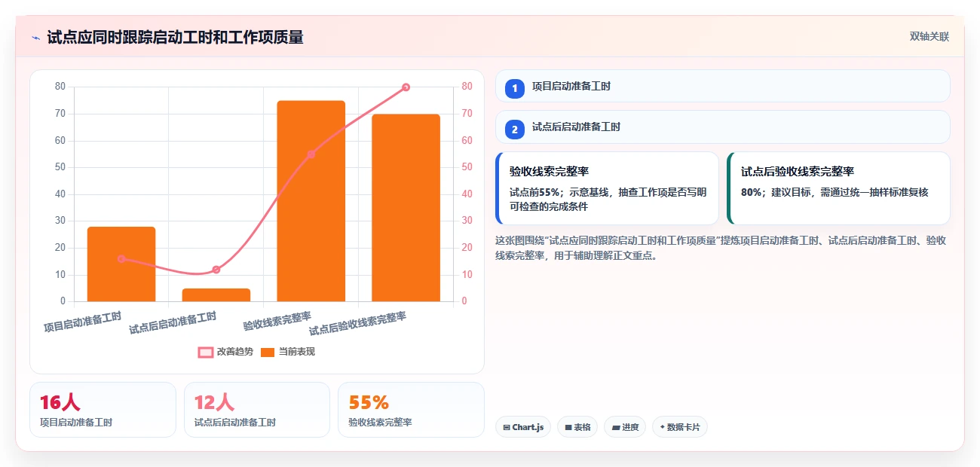Toggle the 当前表现 legend entry
This screenshot has width=980, height=467.
[x=288, y=352]
